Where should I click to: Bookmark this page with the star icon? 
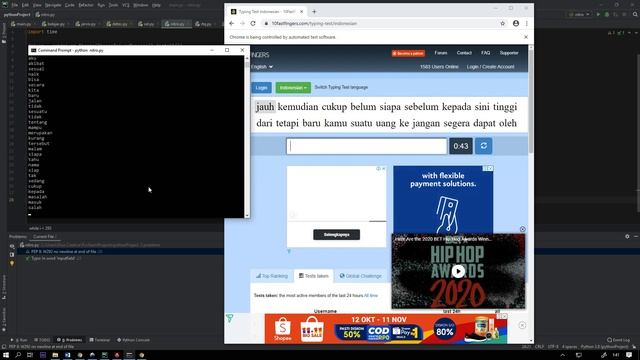tap(502, 24)
